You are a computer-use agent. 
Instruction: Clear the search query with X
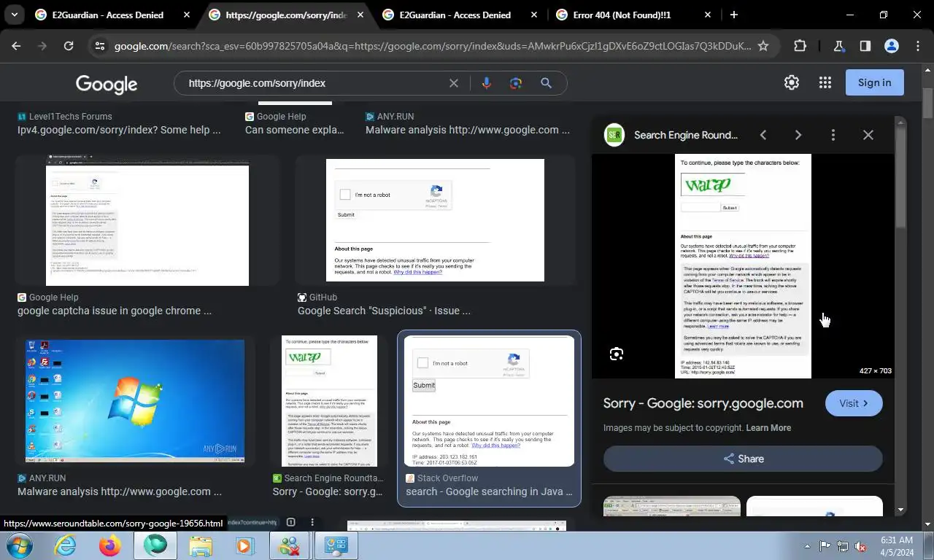pos(454,83)
